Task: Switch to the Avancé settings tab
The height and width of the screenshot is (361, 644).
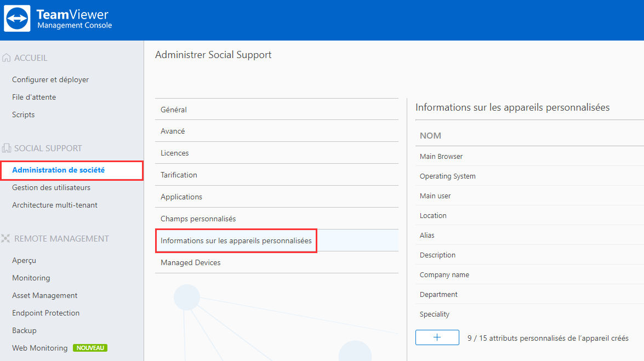Action: point(276,131)
